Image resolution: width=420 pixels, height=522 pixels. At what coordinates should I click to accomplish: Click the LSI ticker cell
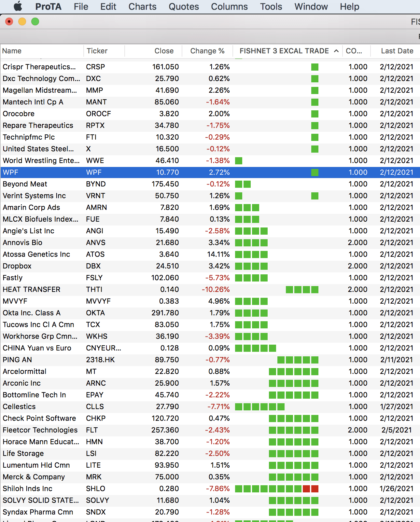(91, 453)
